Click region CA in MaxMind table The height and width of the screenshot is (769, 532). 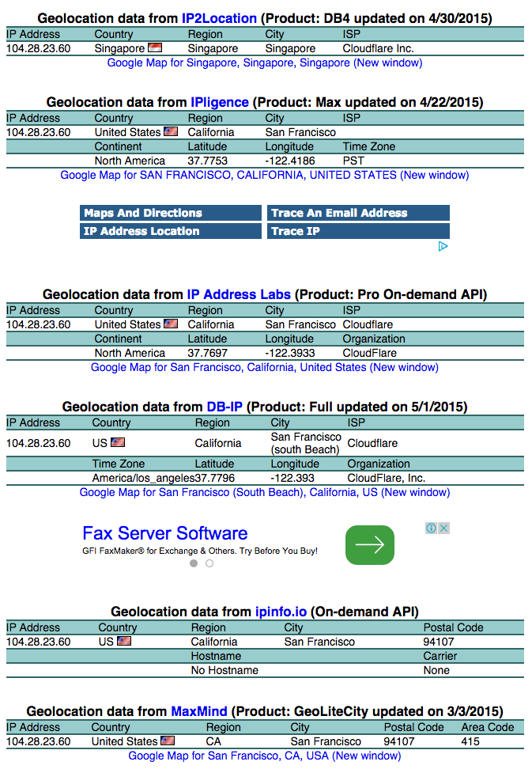[x=213, y=741]
